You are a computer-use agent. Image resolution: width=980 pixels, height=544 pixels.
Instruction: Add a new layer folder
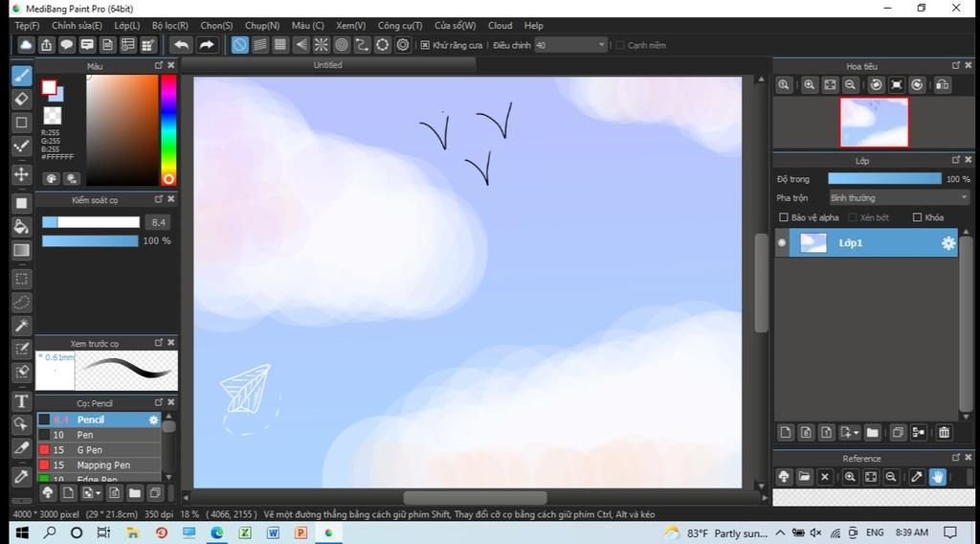[x=873, y=432]
